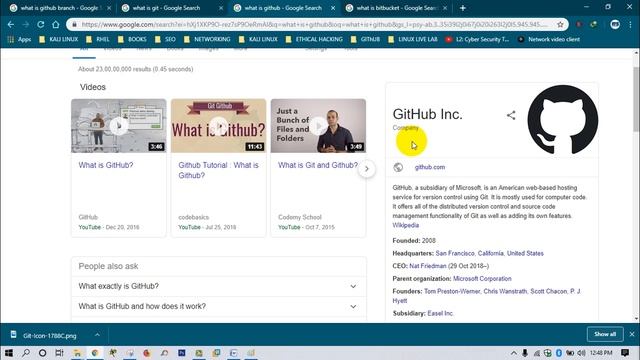Open Bluetooth tray icon
This screenshot has height=360, width=640.
(559, 353)
